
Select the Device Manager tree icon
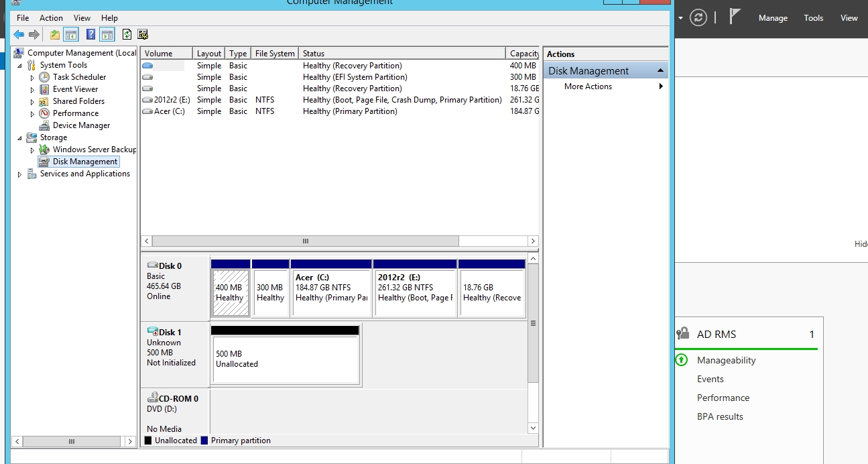(44, 125)
